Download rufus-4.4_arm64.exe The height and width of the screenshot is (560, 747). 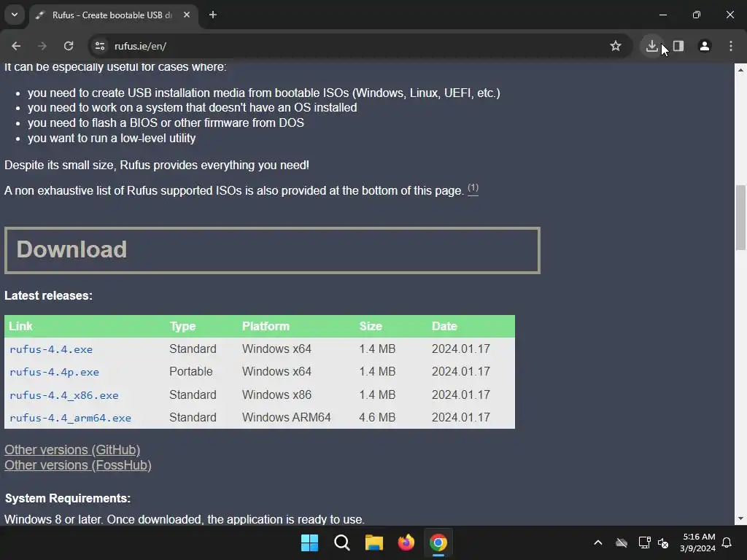coord(70,418)
